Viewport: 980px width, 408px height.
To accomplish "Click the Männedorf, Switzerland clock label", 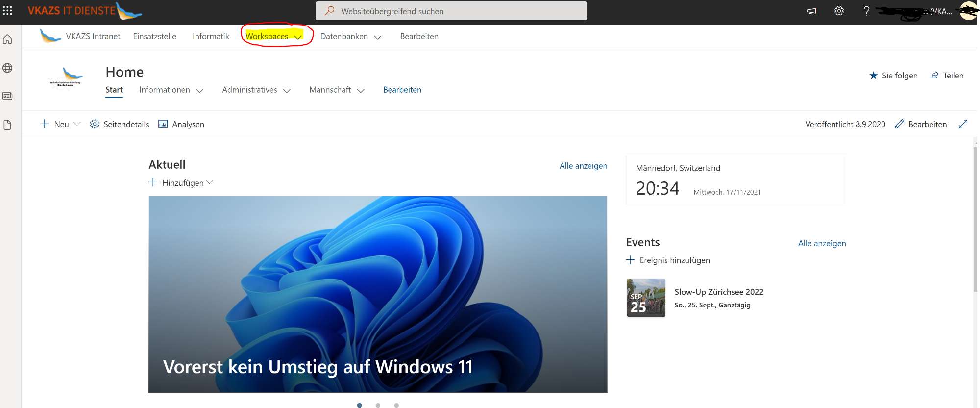I will click(x=678, y=168).
